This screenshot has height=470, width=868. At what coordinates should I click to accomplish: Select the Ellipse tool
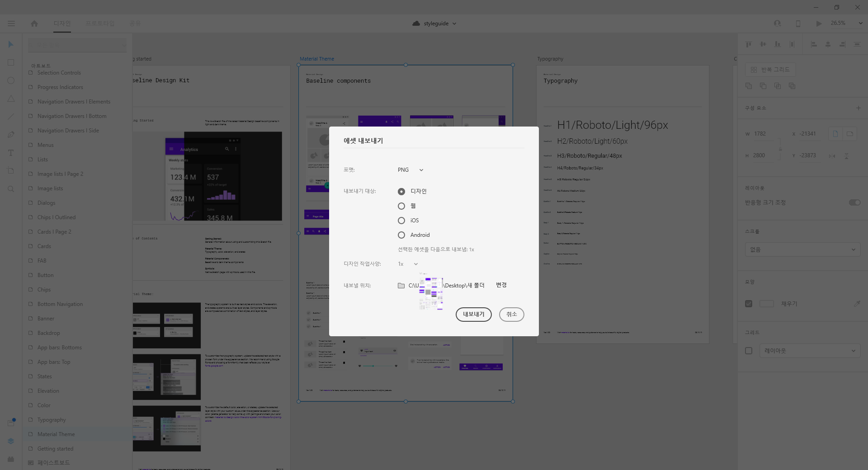pos(11,80)
